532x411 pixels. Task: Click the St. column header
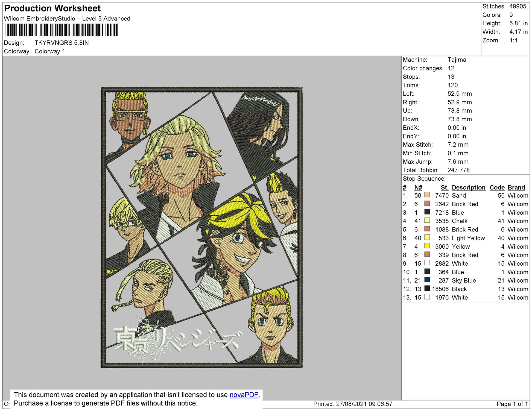point(445,187)
